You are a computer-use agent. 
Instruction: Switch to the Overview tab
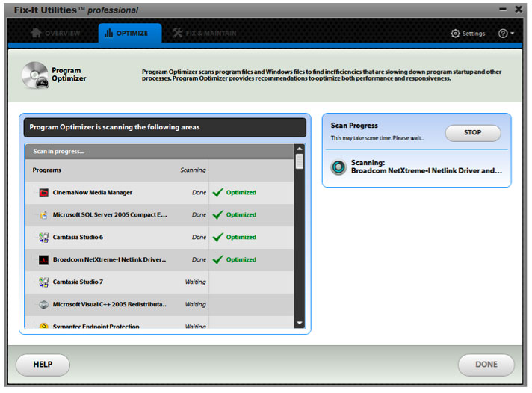(x=55, y=34)
